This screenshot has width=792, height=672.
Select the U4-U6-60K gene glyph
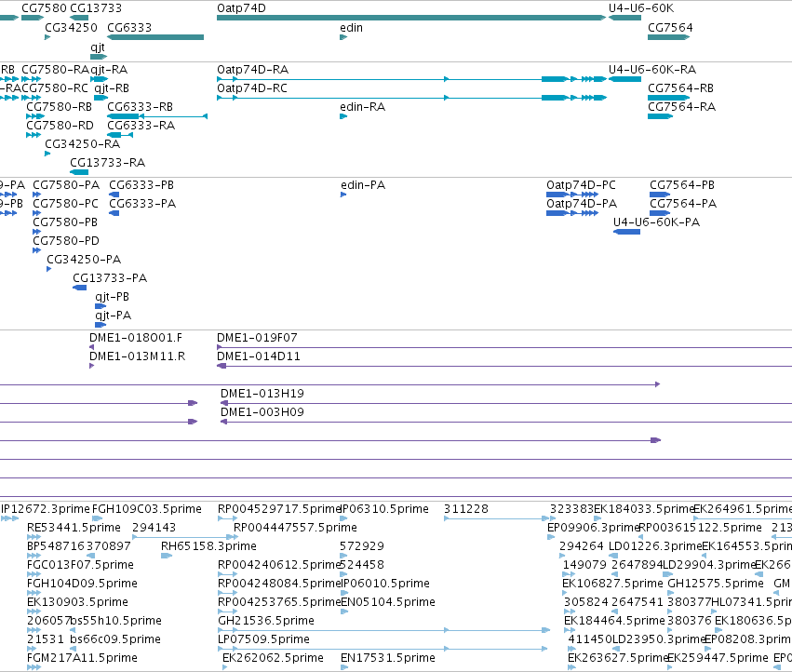click(624, 18)
